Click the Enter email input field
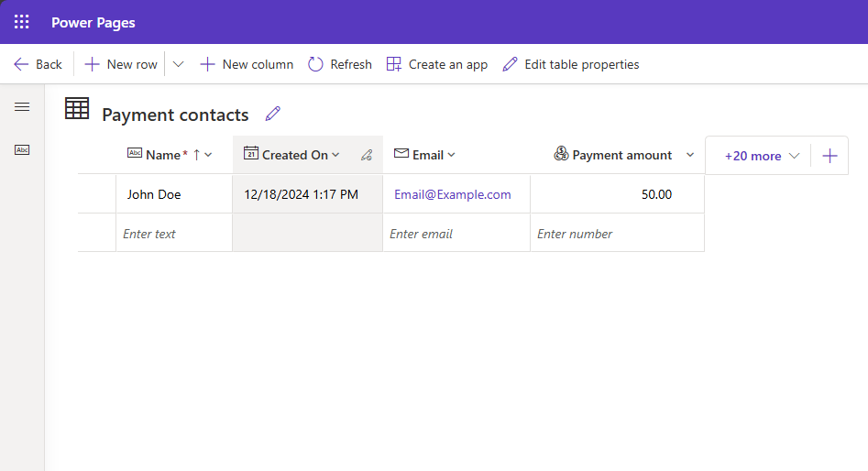 (x=456, y=234)
